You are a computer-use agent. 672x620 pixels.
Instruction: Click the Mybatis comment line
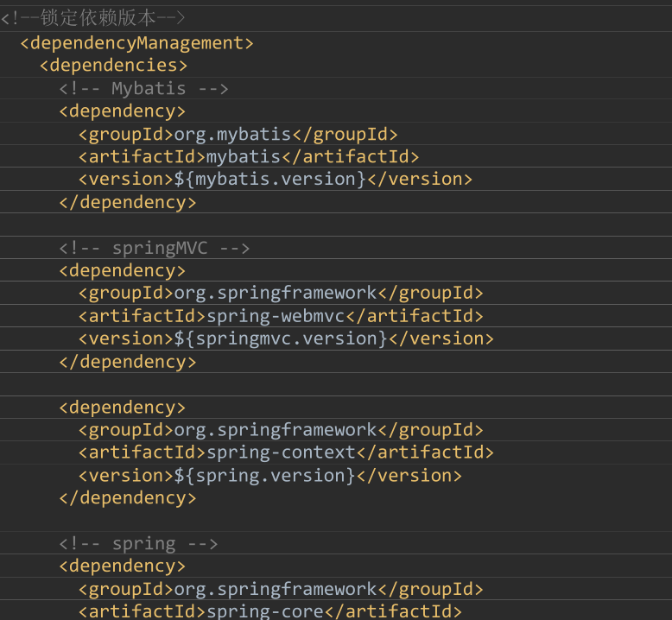pyautogui.click(x=143, y=89)
